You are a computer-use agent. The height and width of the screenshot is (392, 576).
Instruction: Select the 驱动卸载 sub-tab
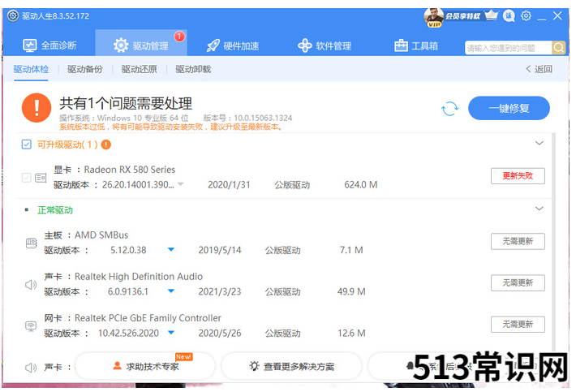tap(193, 69)
